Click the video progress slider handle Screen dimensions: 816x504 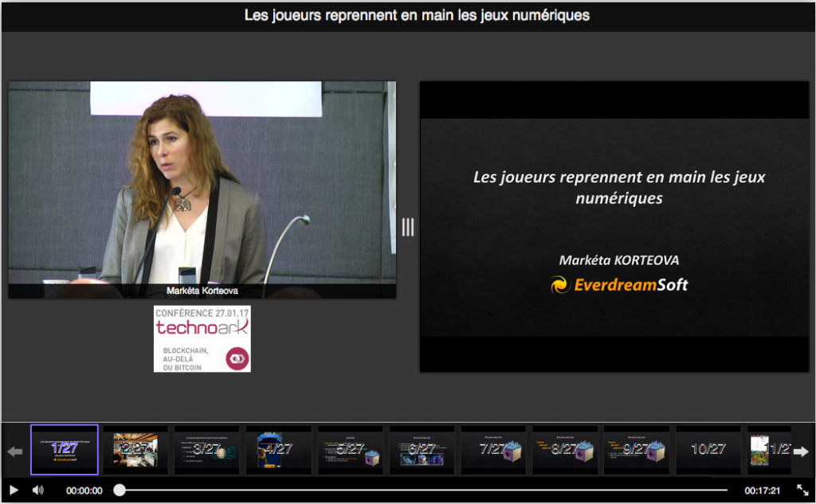pyautogui.click(x=120, y=490)
